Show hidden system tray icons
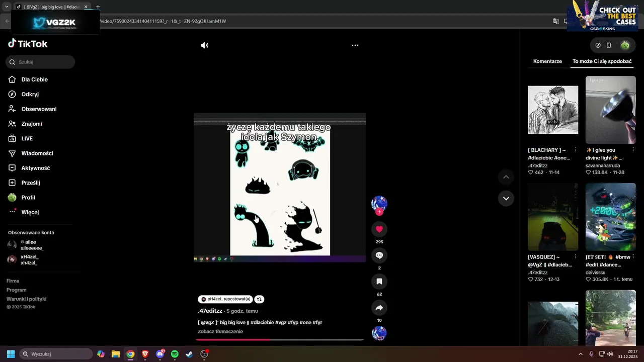The height and width of the screenshot is (362, 644). 581,354
